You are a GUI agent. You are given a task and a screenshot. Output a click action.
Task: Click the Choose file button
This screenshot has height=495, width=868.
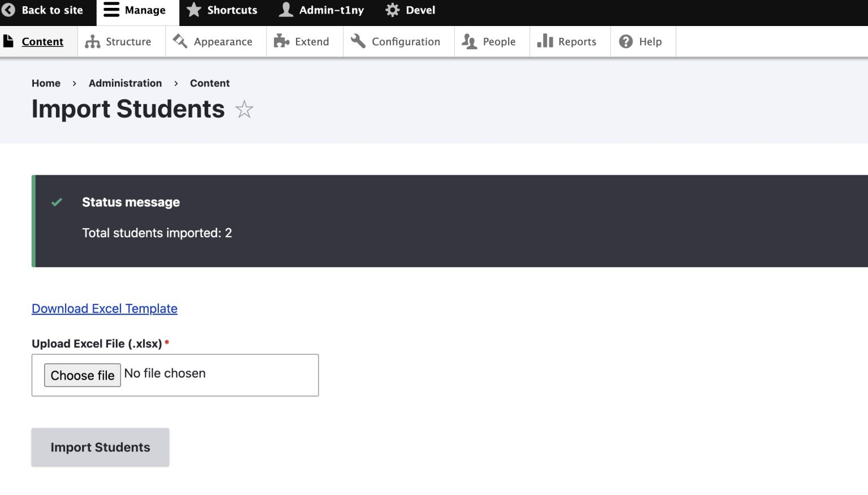(83, 375)
